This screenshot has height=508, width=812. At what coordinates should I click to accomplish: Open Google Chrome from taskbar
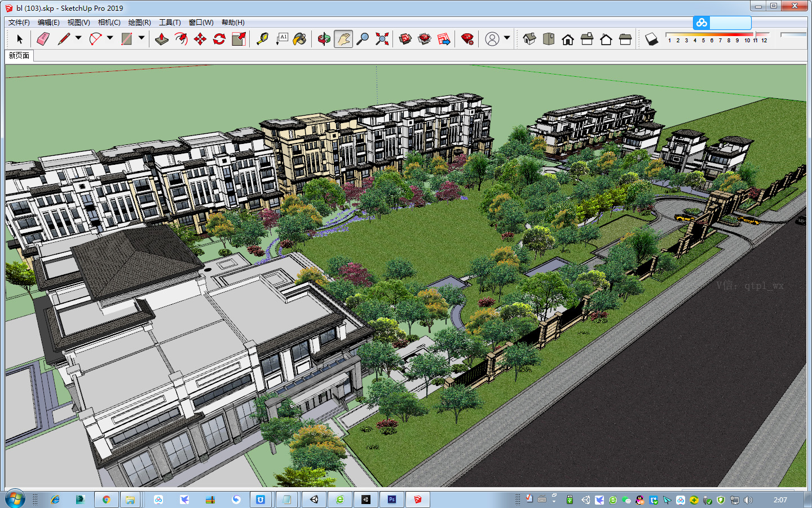click(105, 500)
